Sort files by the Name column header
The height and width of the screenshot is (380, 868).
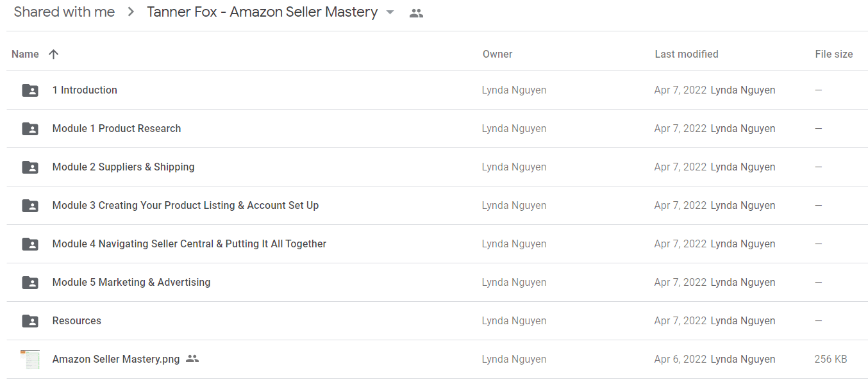click(x=25, y=54)
